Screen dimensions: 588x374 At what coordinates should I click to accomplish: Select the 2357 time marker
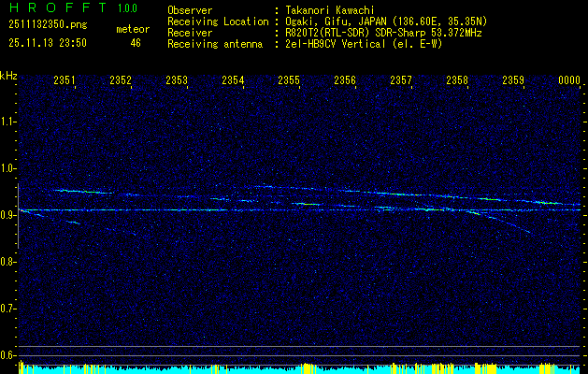pos(401,81)
